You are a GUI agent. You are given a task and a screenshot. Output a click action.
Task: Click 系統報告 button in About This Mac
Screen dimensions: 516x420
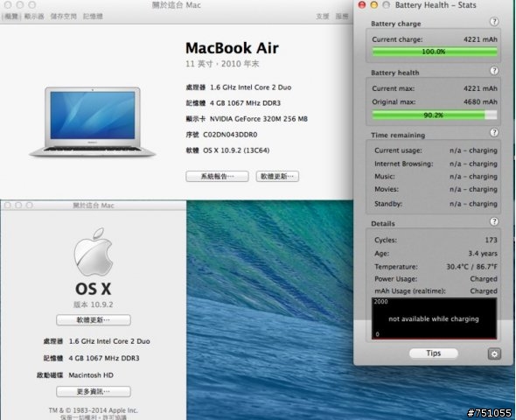tap(217, 176)
